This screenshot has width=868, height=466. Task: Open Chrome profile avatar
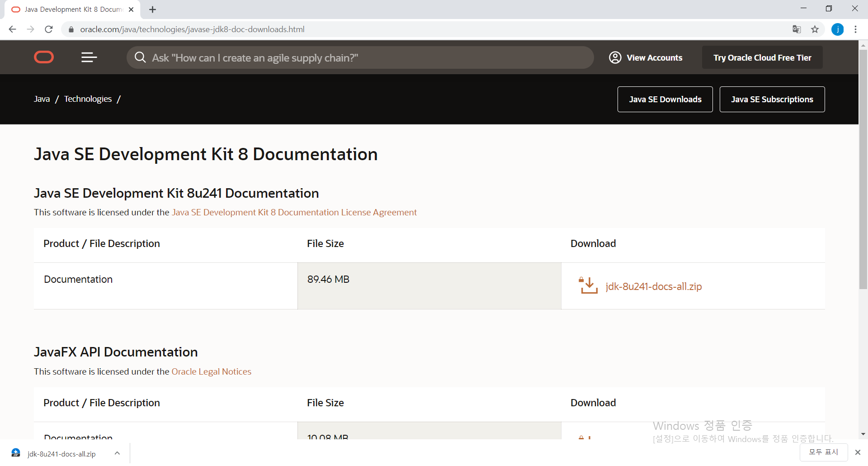(838, 29)
